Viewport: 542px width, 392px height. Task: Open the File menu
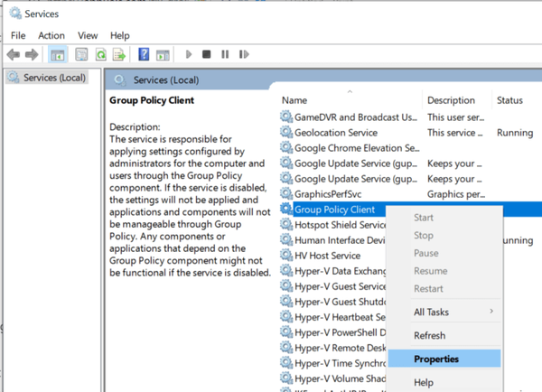click(x=18, y=35)
